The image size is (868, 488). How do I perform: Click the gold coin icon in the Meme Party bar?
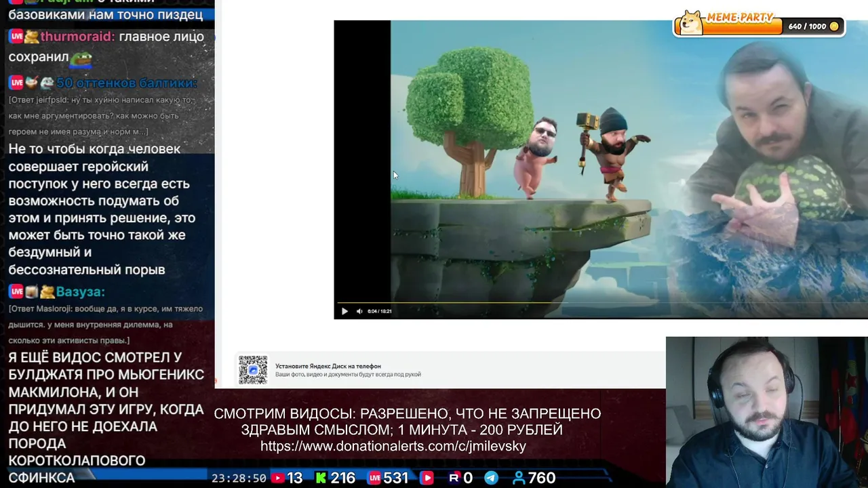click(x=834, y=26)
